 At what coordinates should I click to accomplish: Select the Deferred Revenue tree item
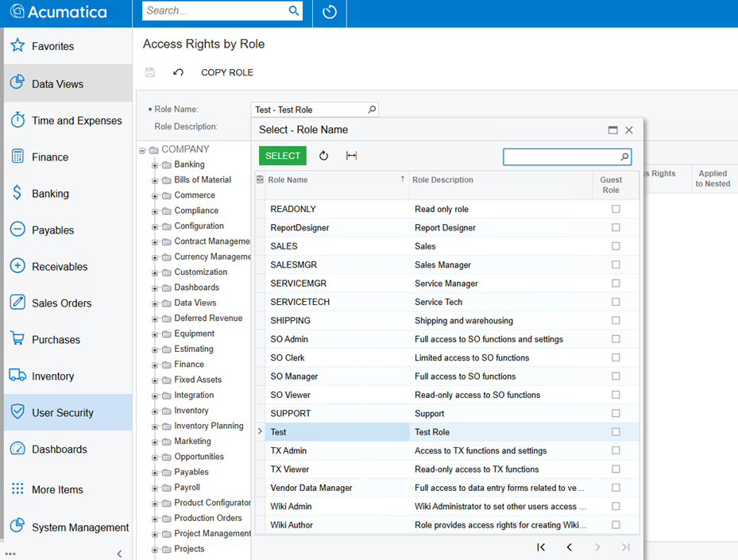tap(208, 318)
